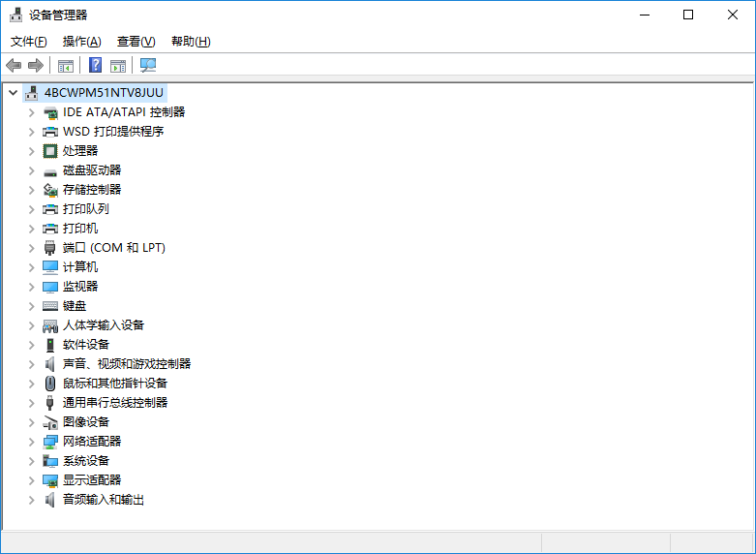Select the 人体学输入设备 tree item
The image size is (756, 554).
(104, 324)
